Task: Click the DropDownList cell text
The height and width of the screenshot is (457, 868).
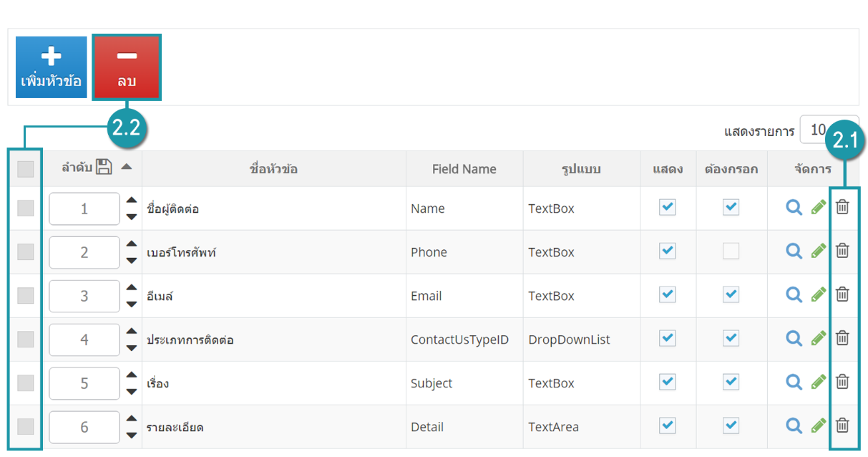Action: pyautogui.click(x=570, y=340)
